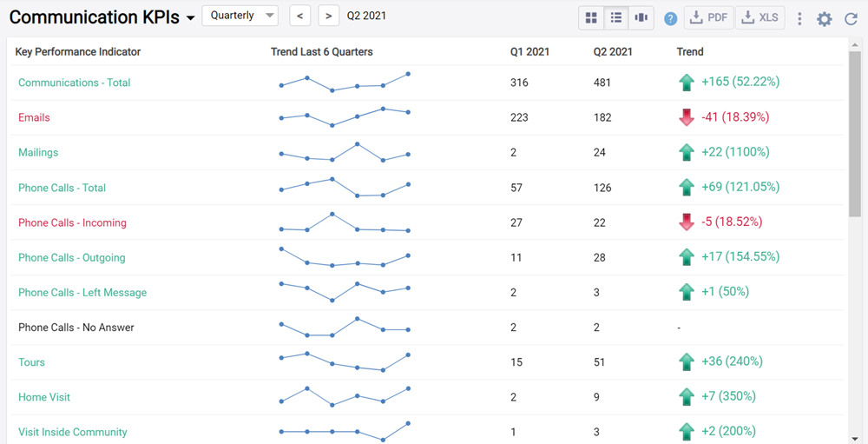The height and width of the screenshot is (444, 868).
Task: Click the Q1 2021 column header
Action: tap(529, 52)
